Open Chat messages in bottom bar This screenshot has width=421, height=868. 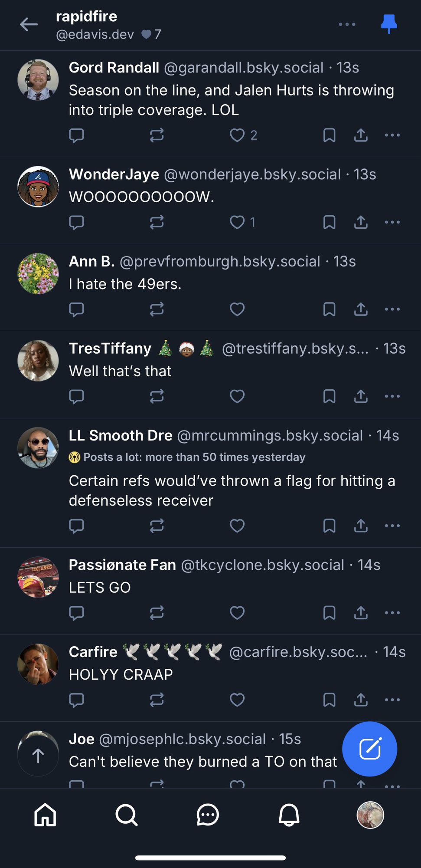tap(208, 815)
